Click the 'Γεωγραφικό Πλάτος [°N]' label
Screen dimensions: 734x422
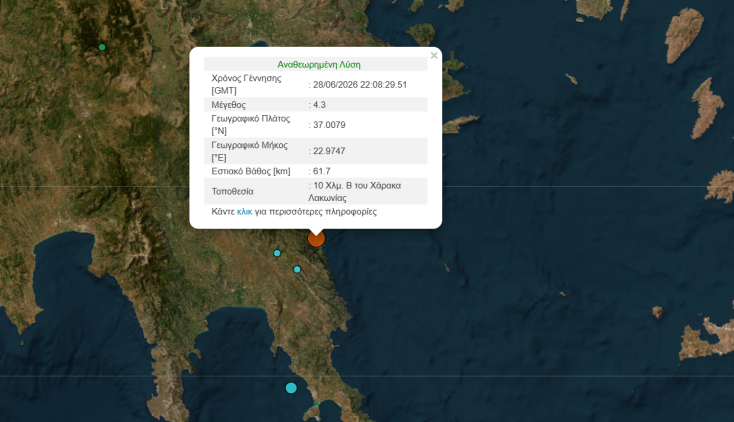250,125
